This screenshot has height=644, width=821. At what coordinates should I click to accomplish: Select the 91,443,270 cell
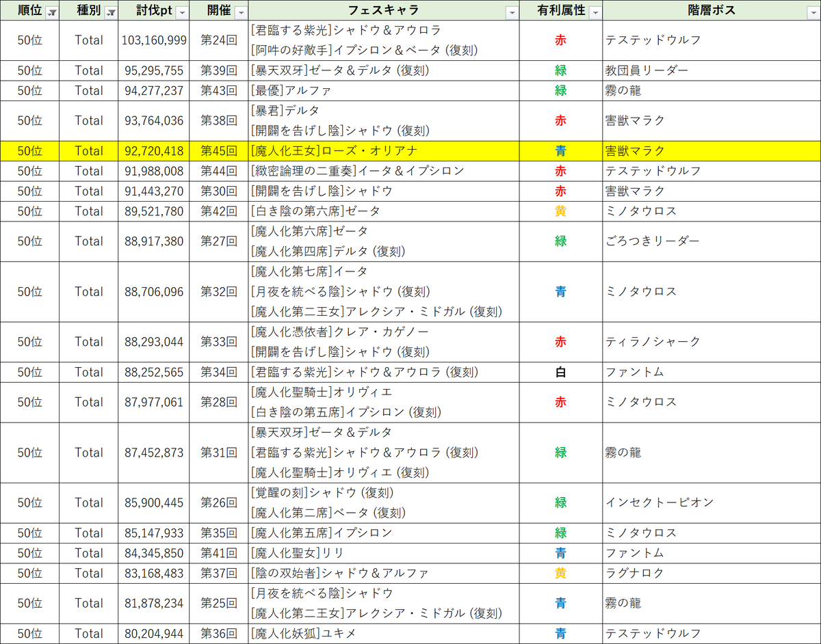[x=153, y=191]
